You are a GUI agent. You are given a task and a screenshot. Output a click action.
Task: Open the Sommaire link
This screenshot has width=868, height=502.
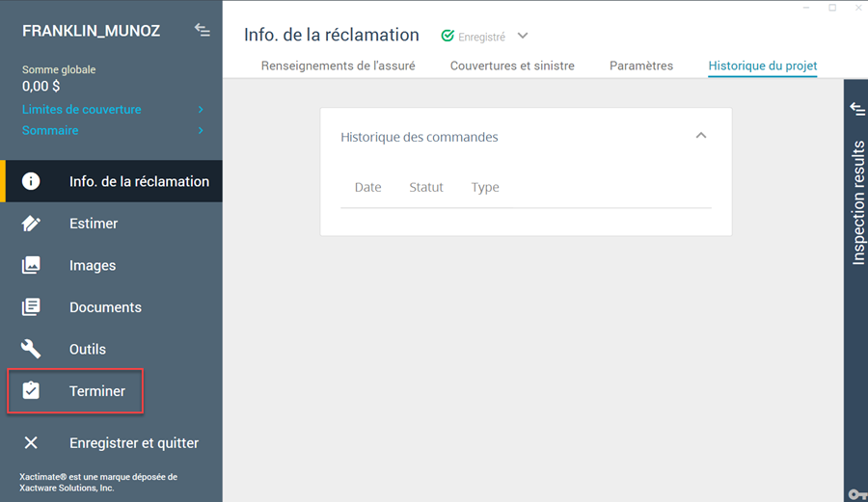point(50,130)
